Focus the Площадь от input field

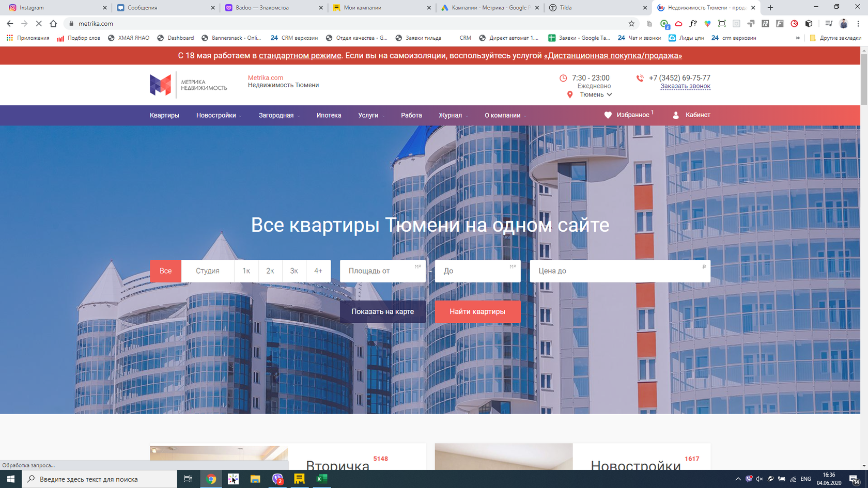point(383,271)
